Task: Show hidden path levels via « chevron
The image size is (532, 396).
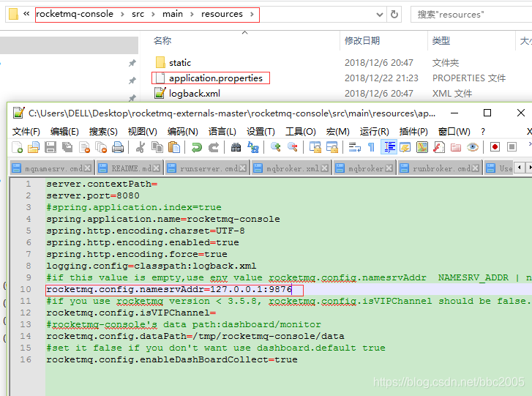Action: [26, 14]
